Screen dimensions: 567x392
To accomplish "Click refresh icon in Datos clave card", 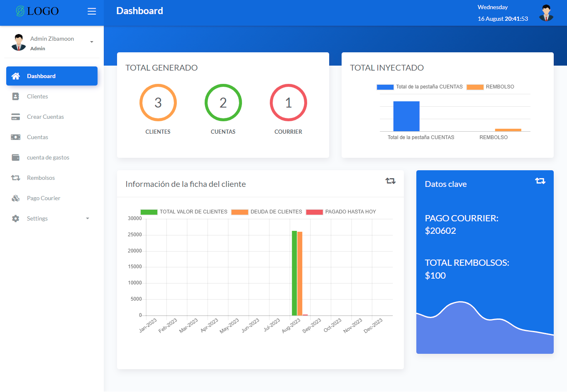I will click(x=540, y=181).
